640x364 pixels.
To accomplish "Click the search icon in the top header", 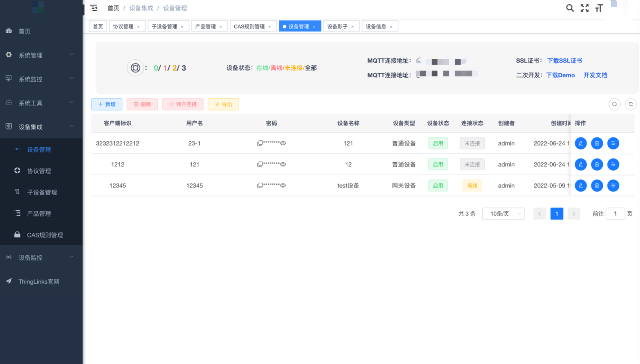I will click(x=570, y=8).
